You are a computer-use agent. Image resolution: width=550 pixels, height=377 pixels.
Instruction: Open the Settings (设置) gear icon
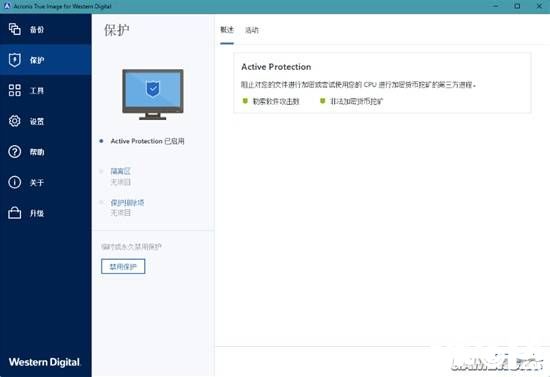point(14,121)
